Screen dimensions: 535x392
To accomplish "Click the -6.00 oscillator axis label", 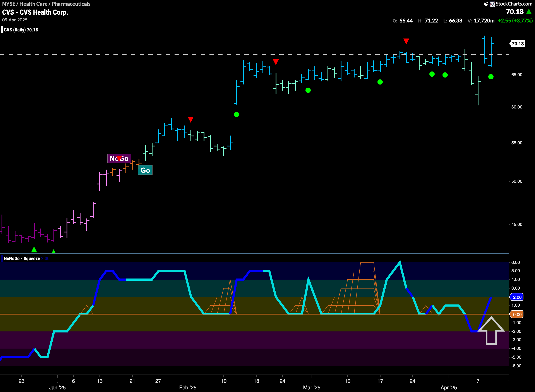I will pyautogui.click(x=516, y=366).
